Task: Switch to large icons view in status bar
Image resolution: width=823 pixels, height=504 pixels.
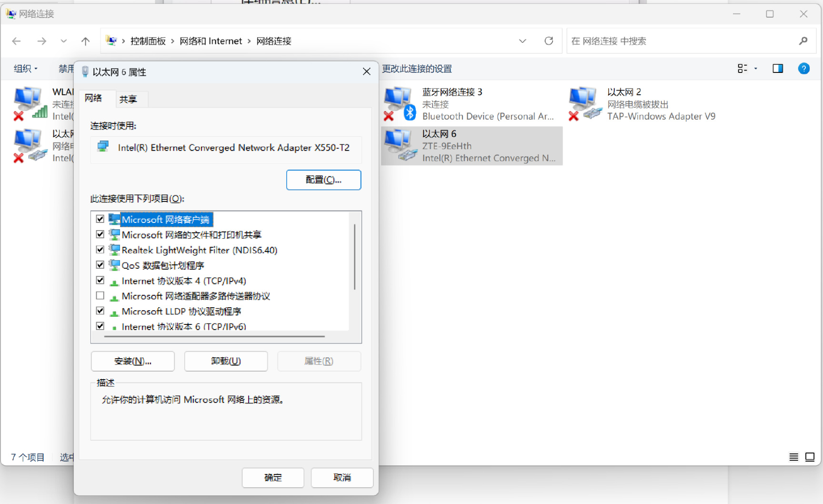Action: pos(810,457)
